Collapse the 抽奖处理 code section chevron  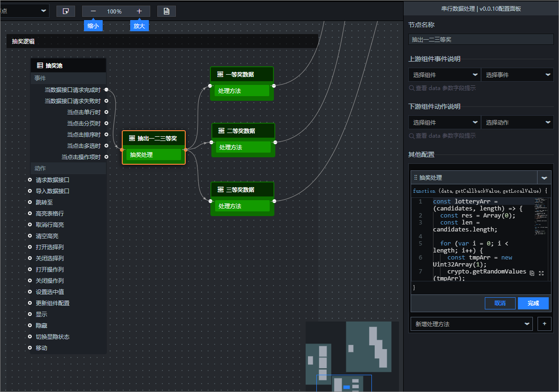pyautogui.click(x=544, y=178)
